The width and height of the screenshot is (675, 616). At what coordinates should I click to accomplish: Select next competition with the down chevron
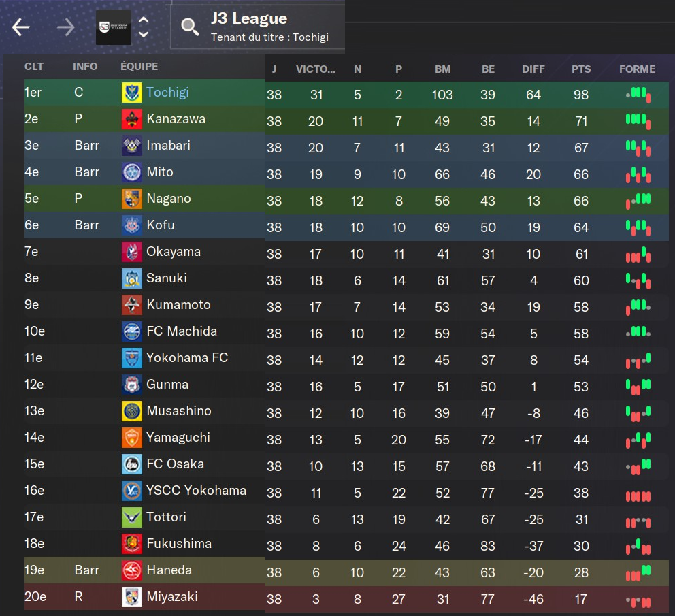pos(144,34)
